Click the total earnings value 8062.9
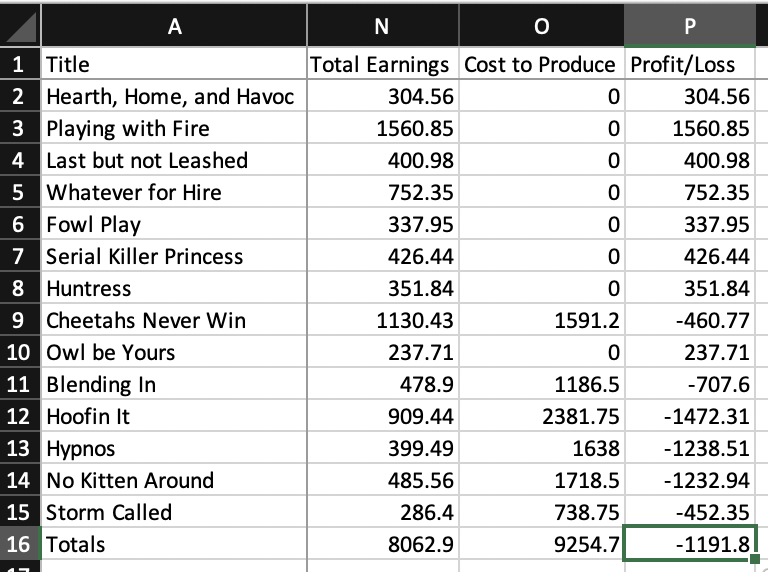 pos(383,544)
